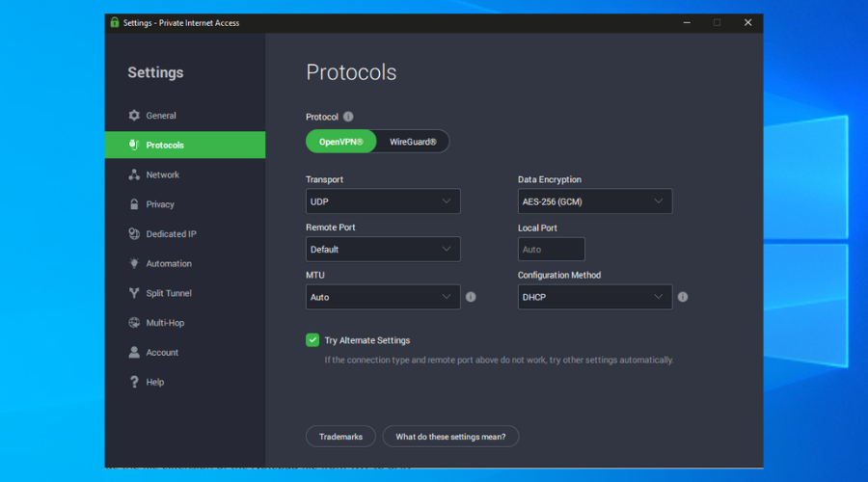Click info icon beside Configuration Method

point(683,297)
